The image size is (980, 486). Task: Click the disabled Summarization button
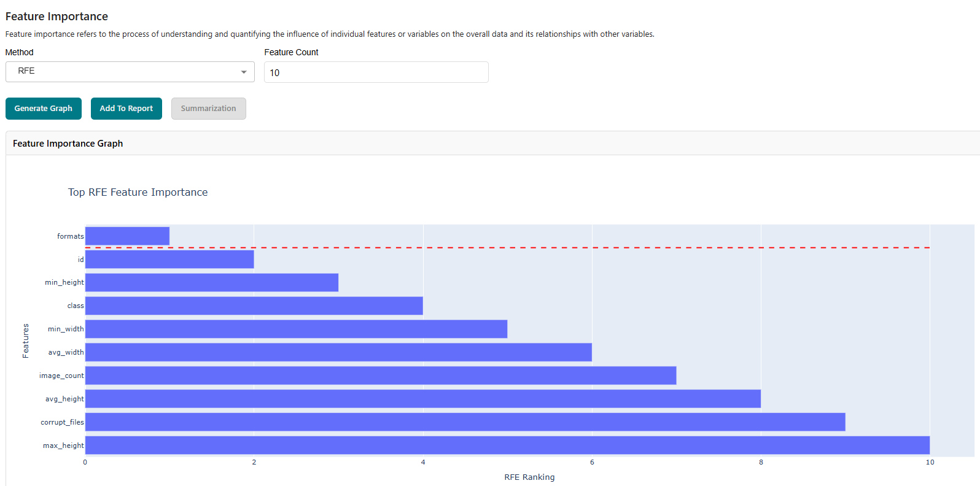pyautogui.click(x=208, y=108)
